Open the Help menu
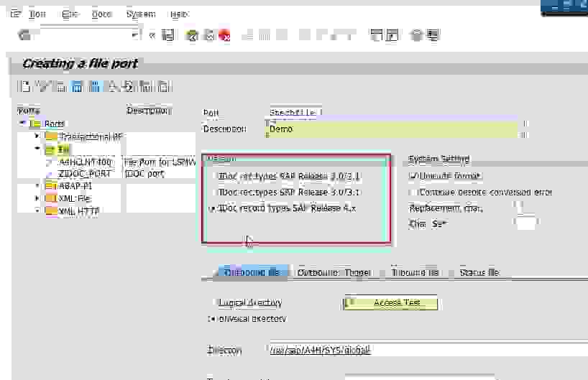Image resolution: width=588 pixels, height=380 pixels. [179, 14]
